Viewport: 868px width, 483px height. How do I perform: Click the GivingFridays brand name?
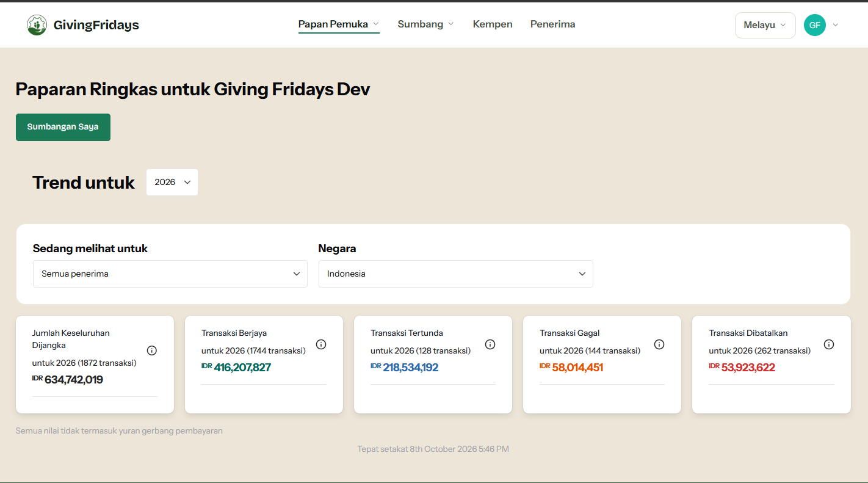tap(96, 25)
